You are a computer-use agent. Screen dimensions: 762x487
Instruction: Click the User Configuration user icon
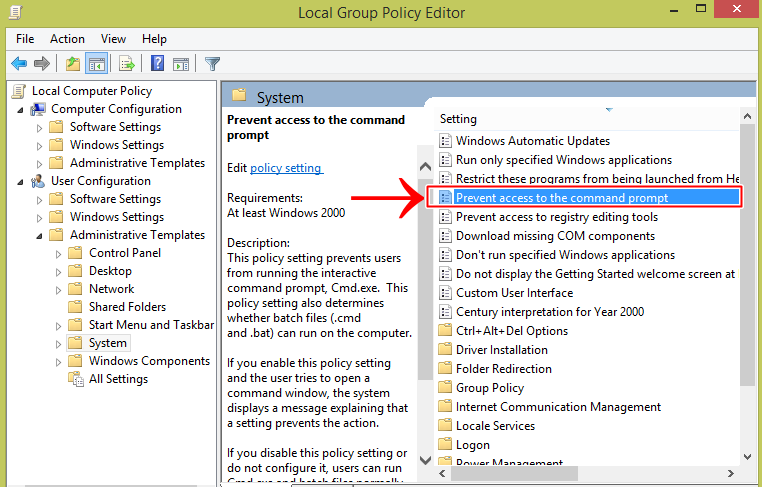[38, 181]
